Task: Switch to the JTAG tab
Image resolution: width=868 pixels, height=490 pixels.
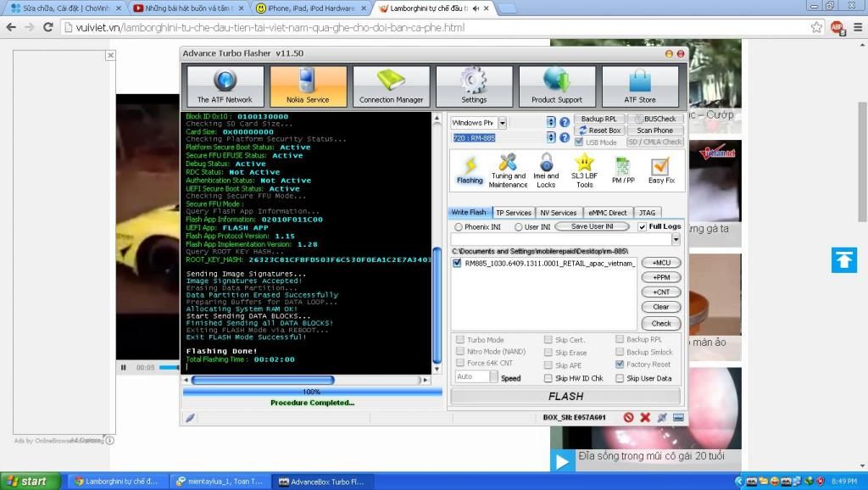Action: (647, 213)
